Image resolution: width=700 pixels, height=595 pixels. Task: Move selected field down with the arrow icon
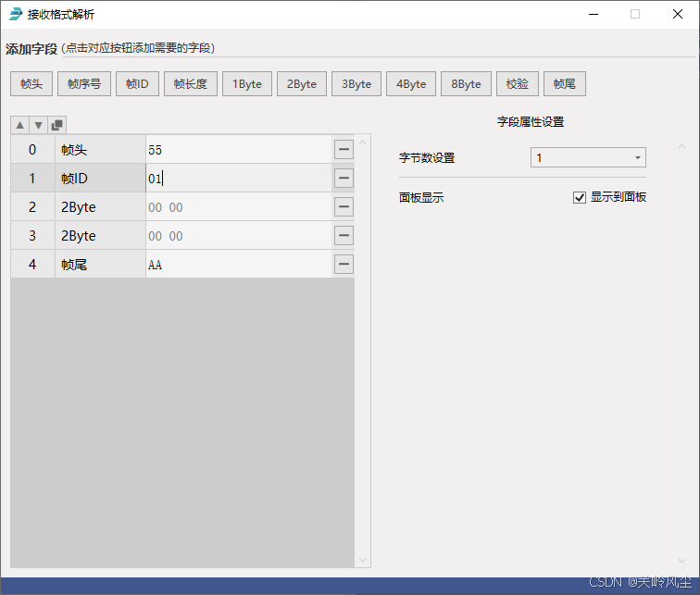38,125
